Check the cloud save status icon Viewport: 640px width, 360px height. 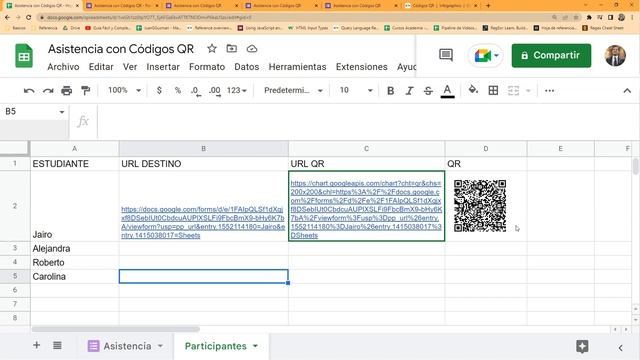(252, 49)
